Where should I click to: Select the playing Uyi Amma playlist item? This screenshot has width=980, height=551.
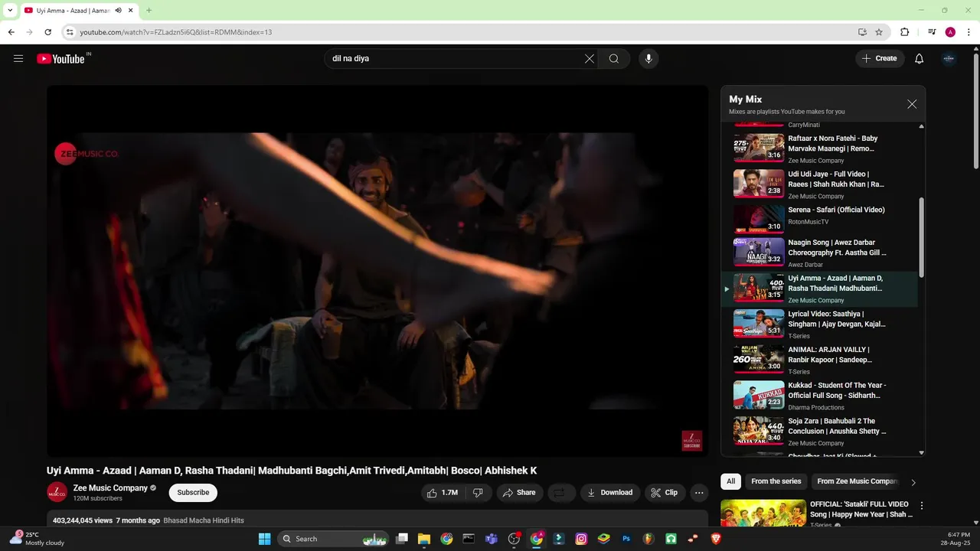[x=819, y=289]
